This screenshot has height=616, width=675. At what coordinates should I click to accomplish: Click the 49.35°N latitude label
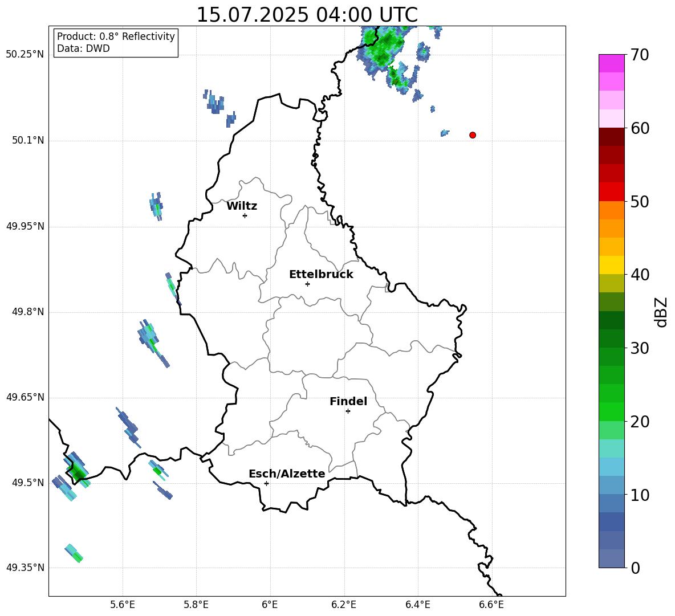25,568
